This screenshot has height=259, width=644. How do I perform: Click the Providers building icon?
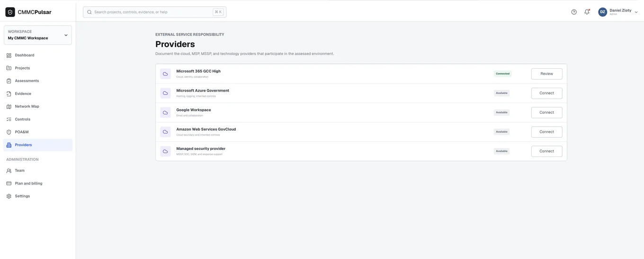(9, 145)
